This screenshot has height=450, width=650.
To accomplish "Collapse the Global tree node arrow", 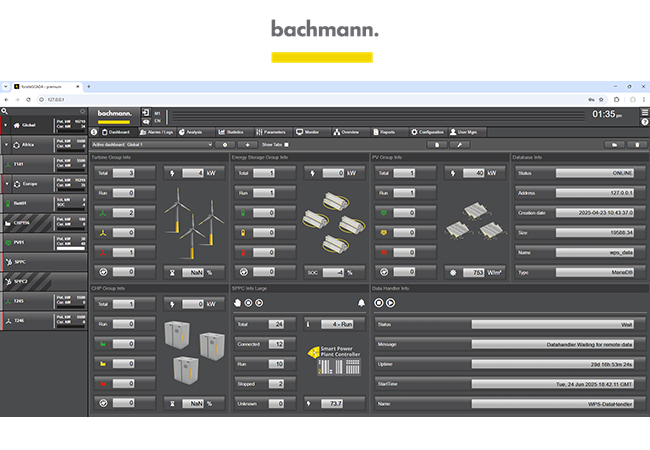I will click(6, 125).
